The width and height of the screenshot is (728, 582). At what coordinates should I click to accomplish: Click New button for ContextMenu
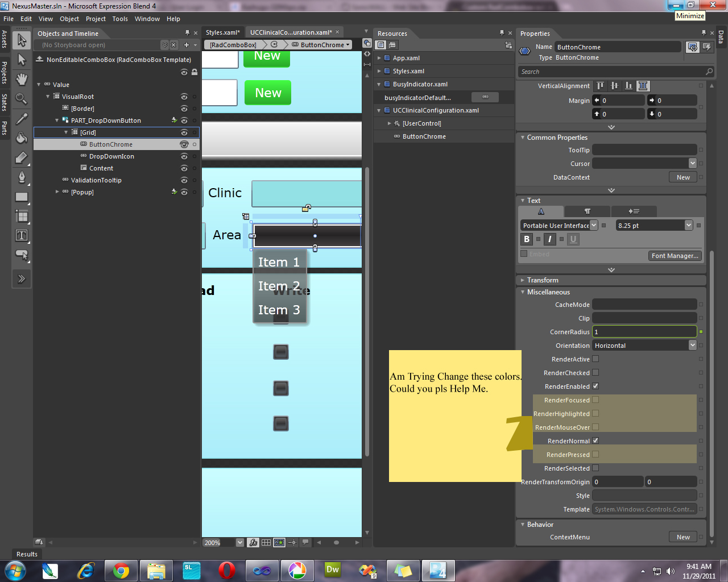(x=683, y=537)
